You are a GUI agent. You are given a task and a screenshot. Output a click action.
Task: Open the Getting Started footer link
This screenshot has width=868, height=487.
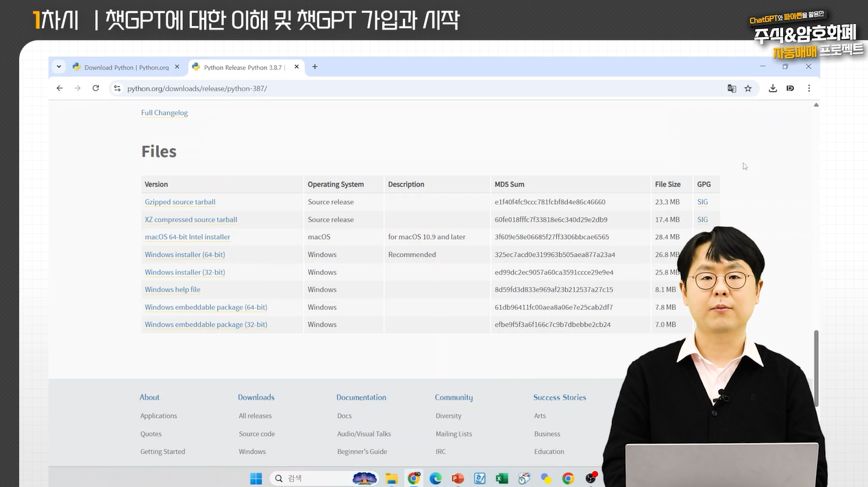coord(162,452)
